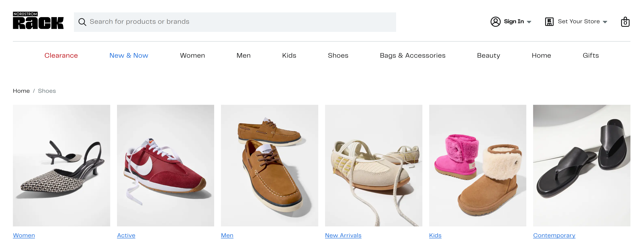The width and height of the screenshot is (644, 252).
Task: Navigate to the Beauty section
Action: pyautogui.click(x=488, y=55)
